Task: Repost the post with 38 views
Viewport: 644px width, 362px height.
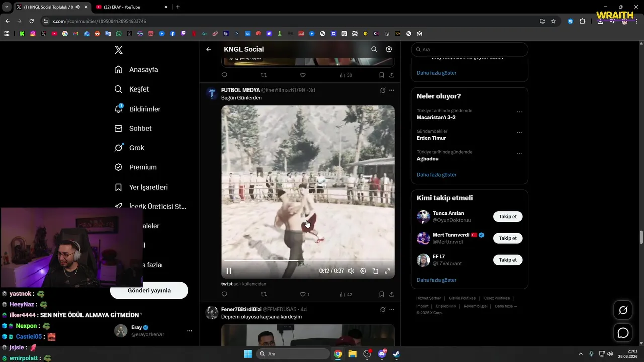Action: point(264,75)
